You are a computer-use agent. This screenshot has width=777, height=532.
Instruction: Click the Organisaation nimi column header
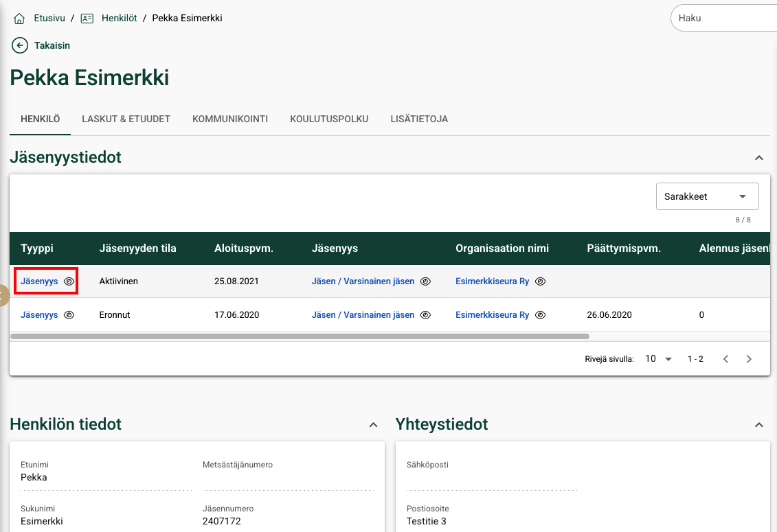[502, 248]
